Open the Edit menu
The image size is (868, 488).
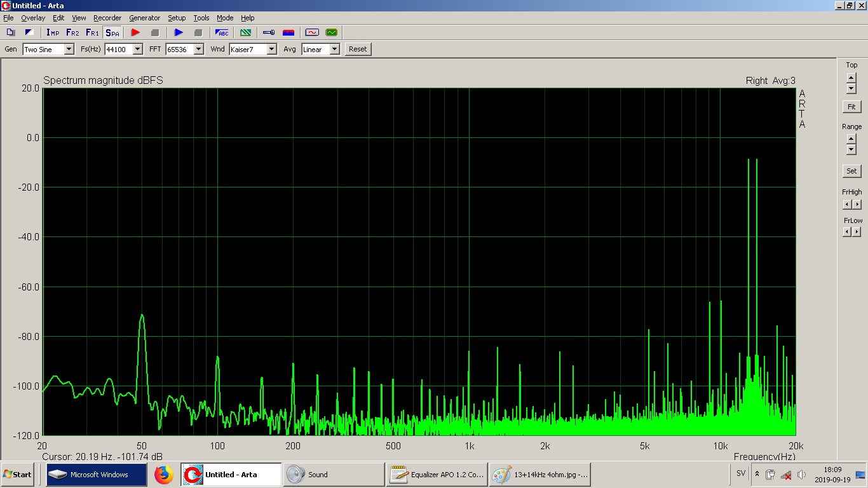[x=58, y=18]
